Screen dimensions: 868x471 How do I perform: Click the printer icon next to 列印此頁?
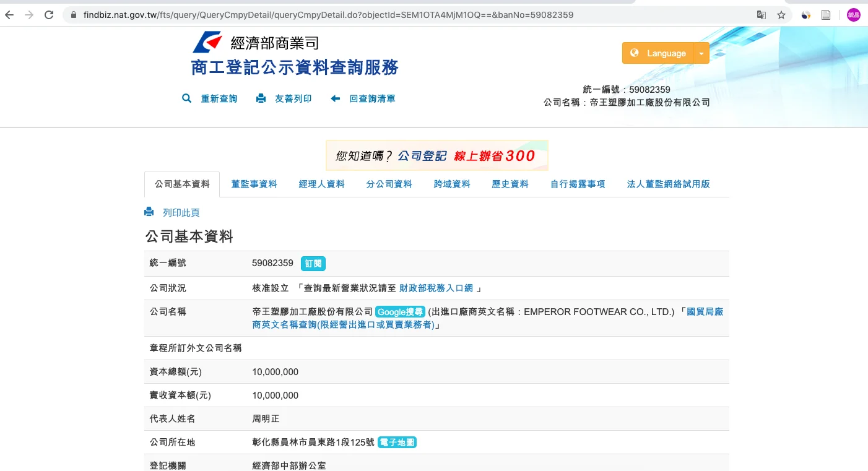pos(149,212)
